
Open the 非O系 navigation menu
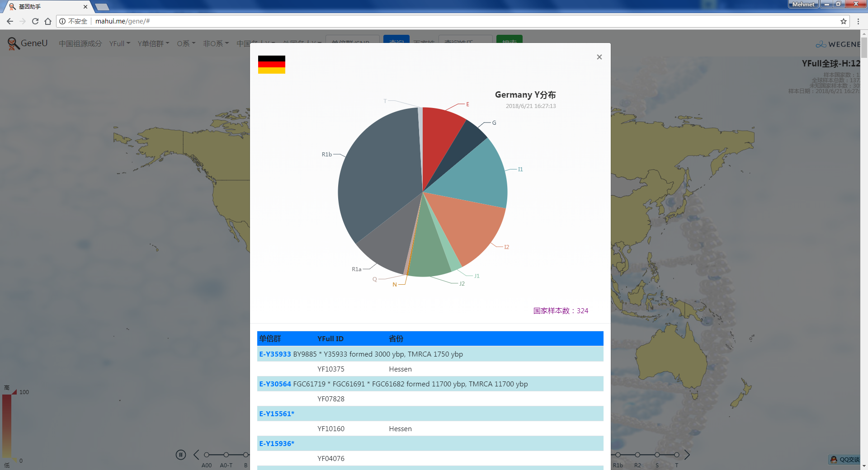(216, 43)
